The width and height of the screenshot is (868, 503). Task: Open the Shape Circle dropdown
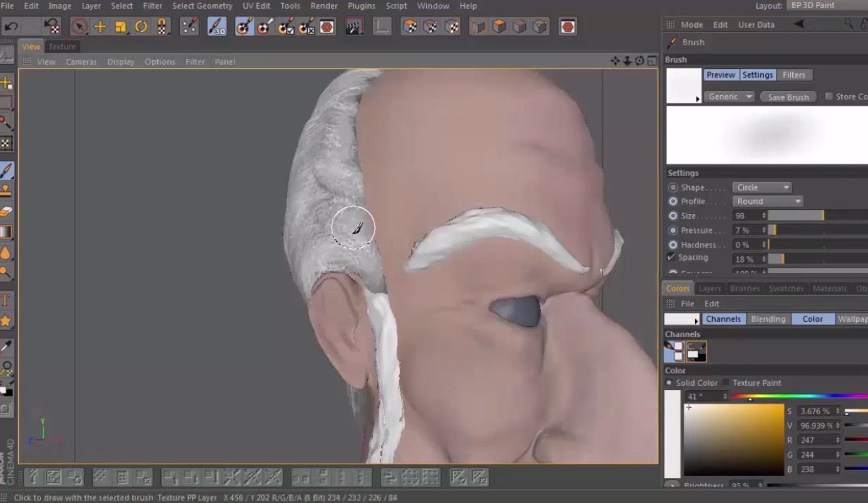click(762, 187)
